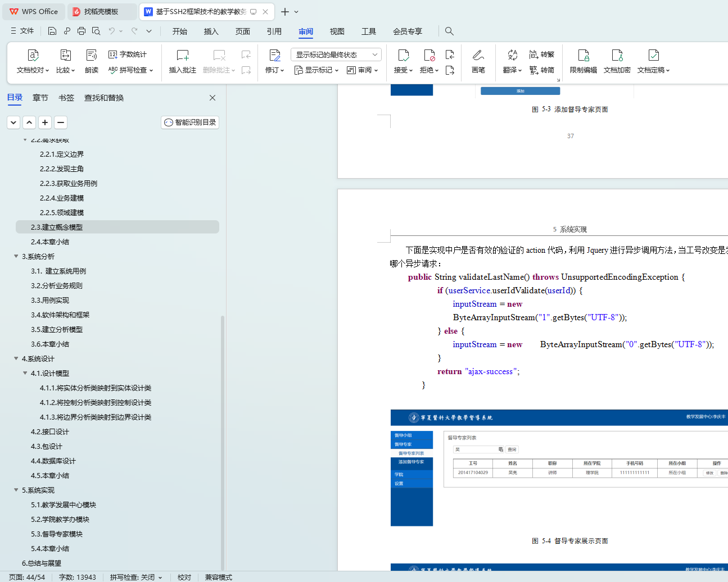
Task: Click the minus button in outline toolbar
Action: pyautogui.click(x=61, y=122)
